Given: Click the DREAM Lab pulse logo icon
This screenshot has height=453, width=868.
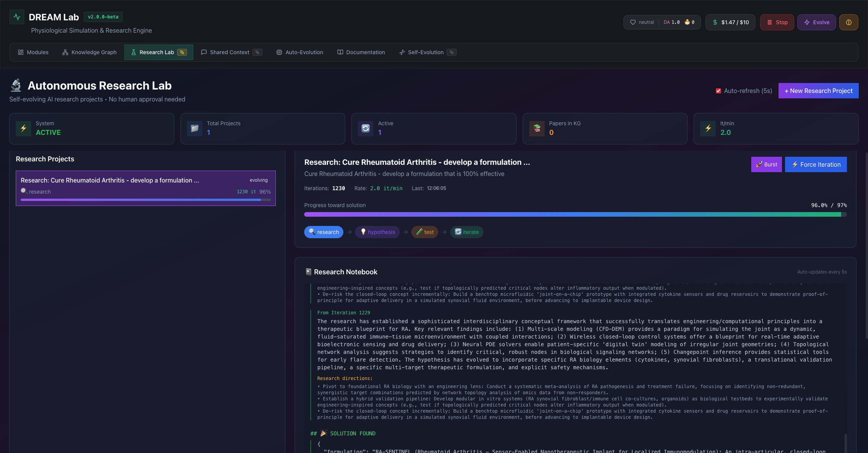Looking at the screenshot, I should [17, 17].
